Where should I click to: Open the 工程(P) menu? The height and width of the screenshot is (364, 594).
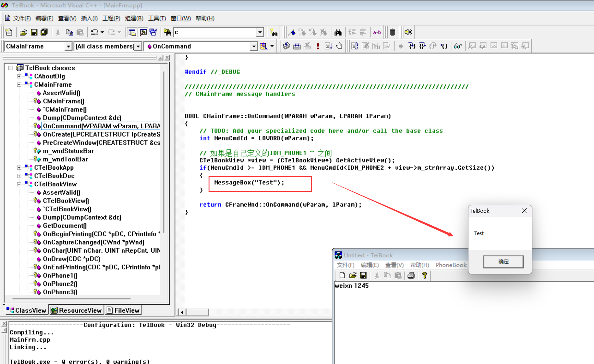click(x=111, y=18)
